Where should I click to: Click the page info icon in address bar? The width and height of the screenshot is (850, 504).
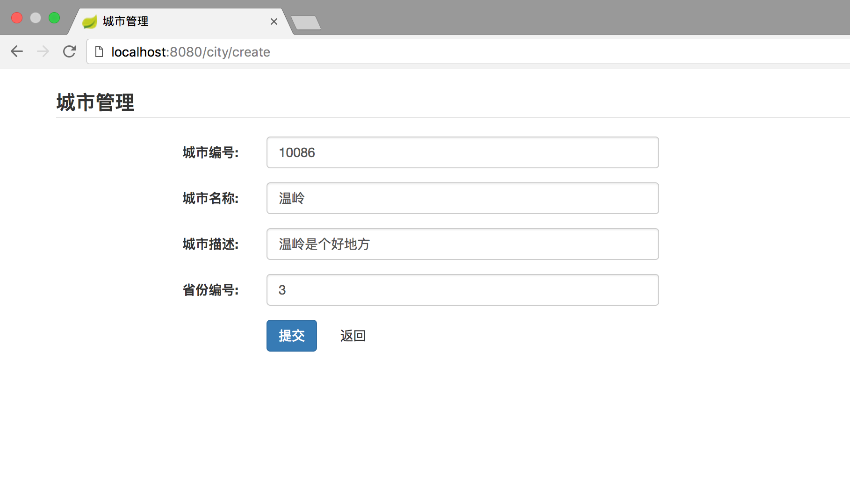point(99,51)
